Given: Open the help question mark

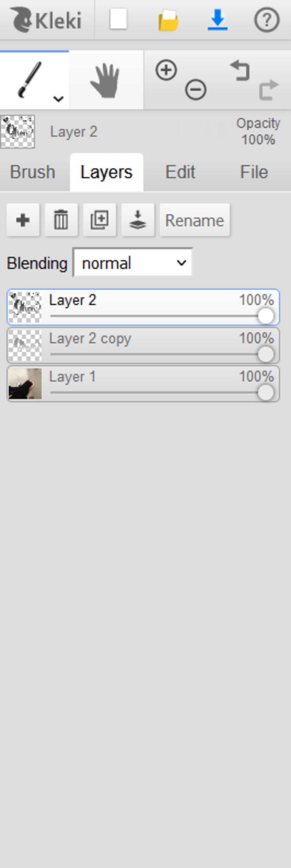Looking at the screenshot, I should (x=266, y=20).
